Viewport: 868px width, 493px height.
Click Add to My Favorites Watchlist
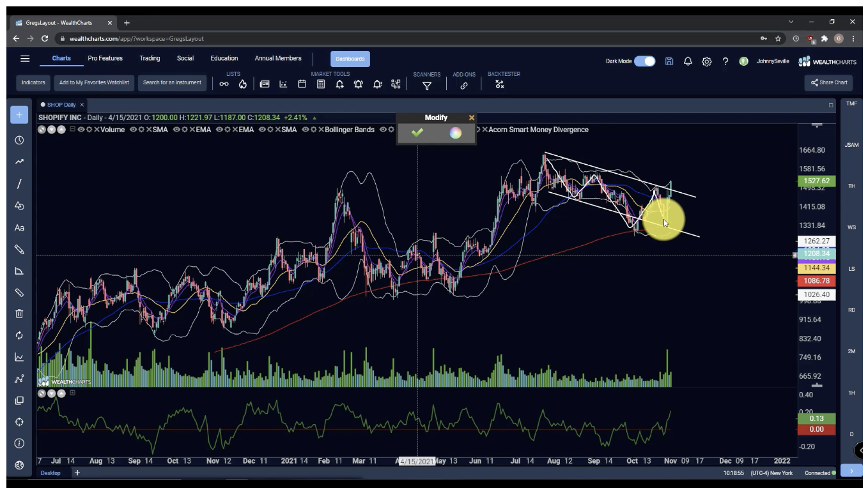pos(94,82)
